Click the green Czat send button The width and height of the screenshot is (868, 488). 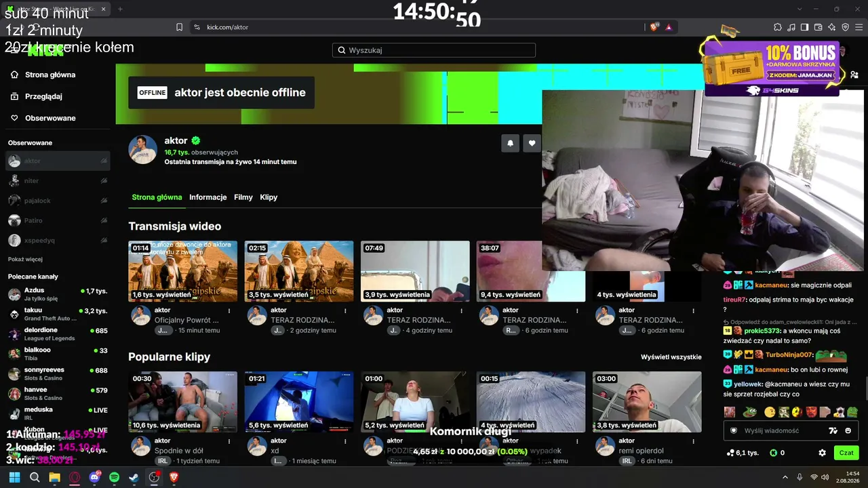coord(846,453)
